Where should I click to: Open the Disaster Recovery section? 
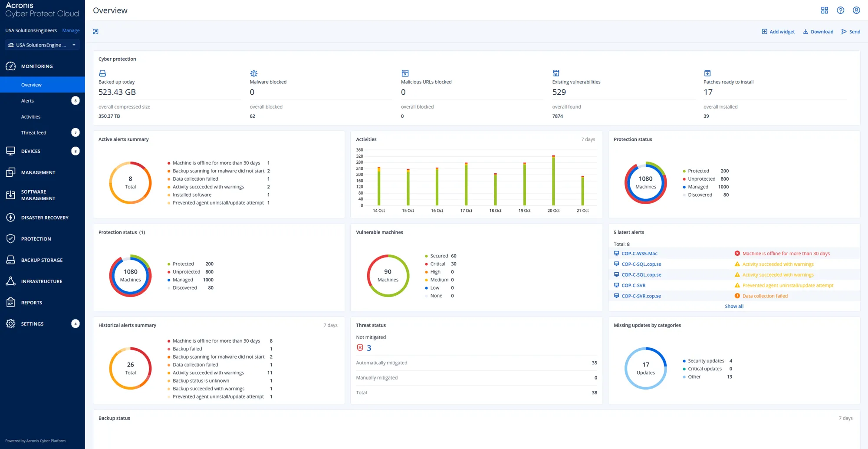pyautogui.click(x=44, y=218)
